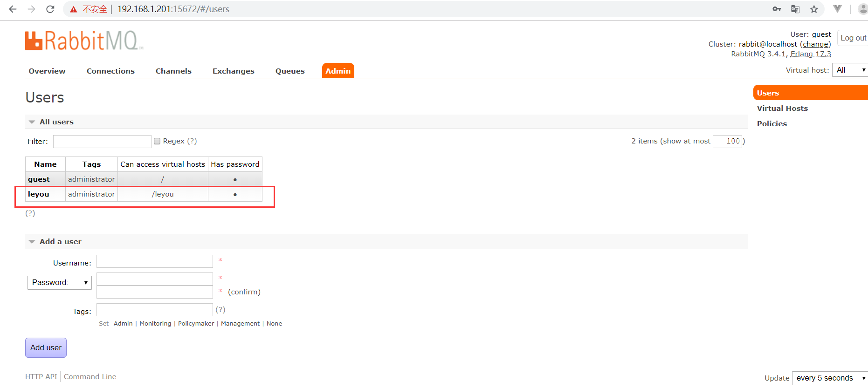868x388 pixels.
Task: Open saved password key icon
Action: 777,9
